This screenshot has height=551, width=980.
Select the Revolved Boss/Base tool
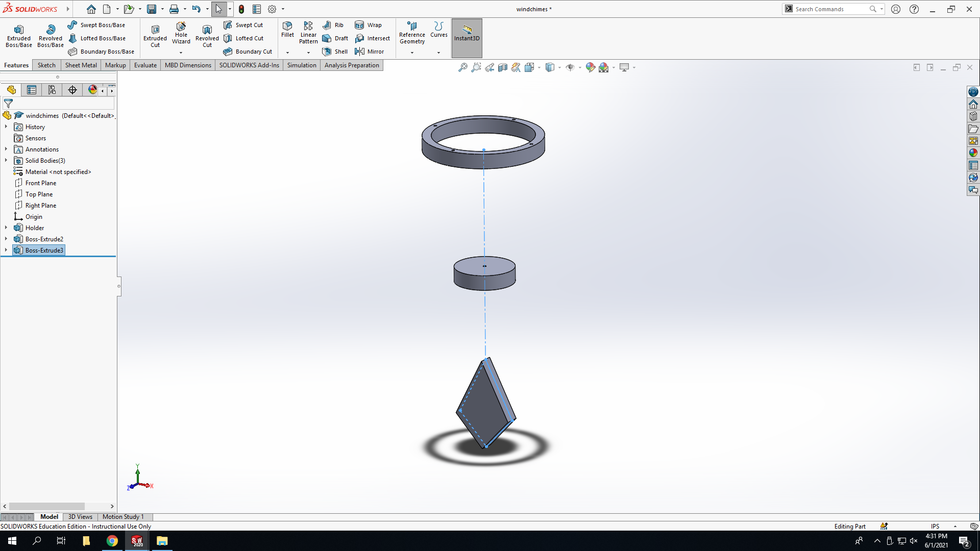(x=51, y=36)
